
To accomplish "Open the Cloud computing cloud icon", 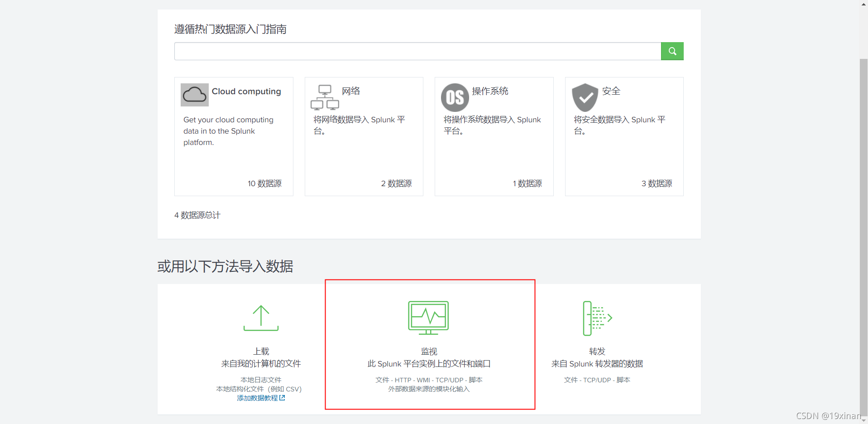I will tap(195, 95).
